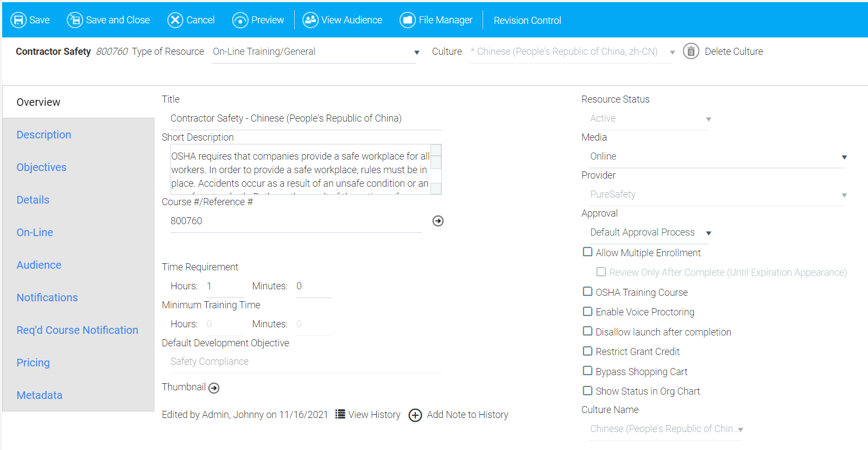The width and height of the screenshot is (868, 450).
Task: Click the Title text field
Action: pyautogui.click(x=301, y=118)
